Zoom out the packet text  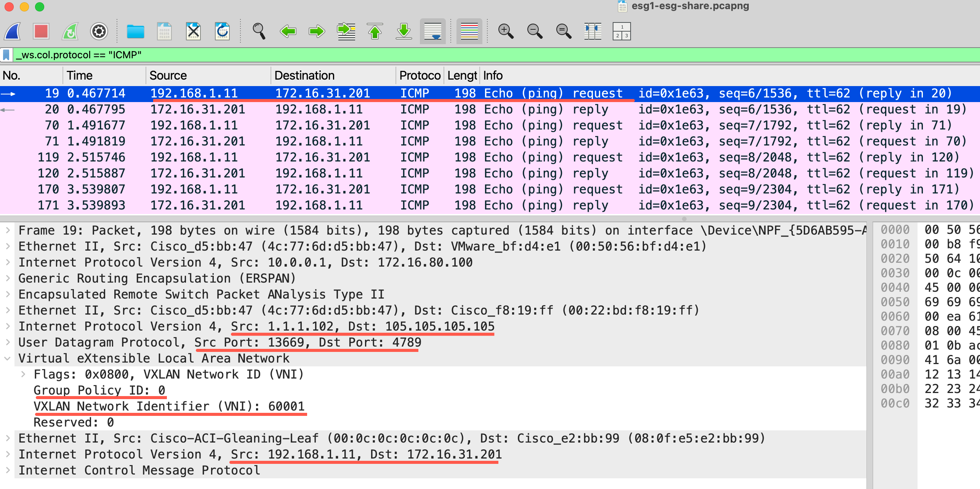pyautogui.click(x=535, y=31)
